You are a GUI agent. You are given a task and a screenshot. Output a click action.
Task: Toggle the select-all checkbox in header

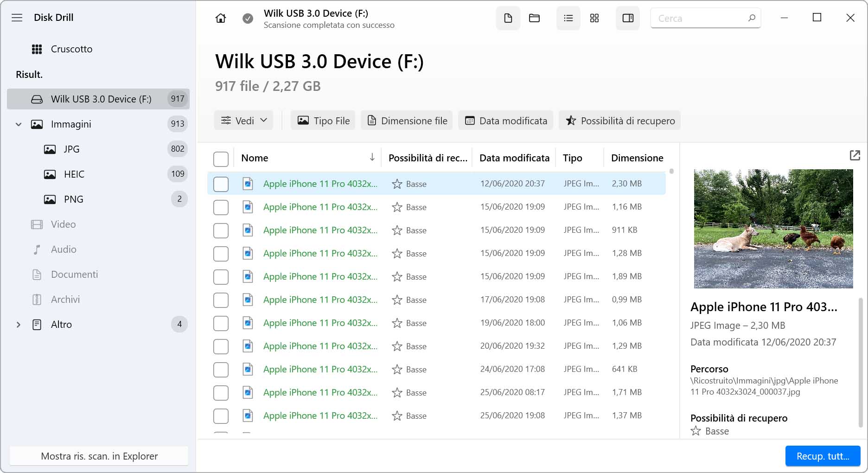point(221,159)
